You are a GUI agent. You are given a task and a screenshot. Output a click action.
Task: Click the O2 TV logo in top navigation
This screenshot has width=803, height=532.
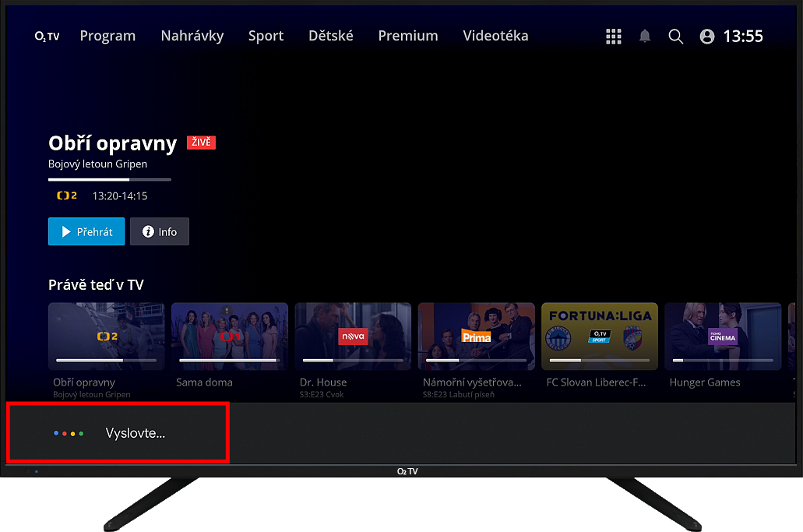click(x=47, y=37)
